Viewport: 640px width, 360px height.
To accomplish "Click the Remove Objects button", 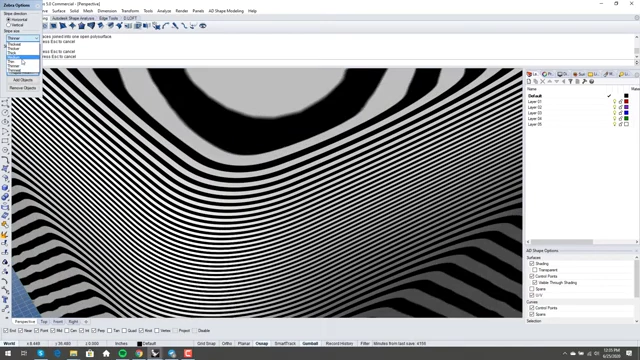I will [x=23, y=88].
